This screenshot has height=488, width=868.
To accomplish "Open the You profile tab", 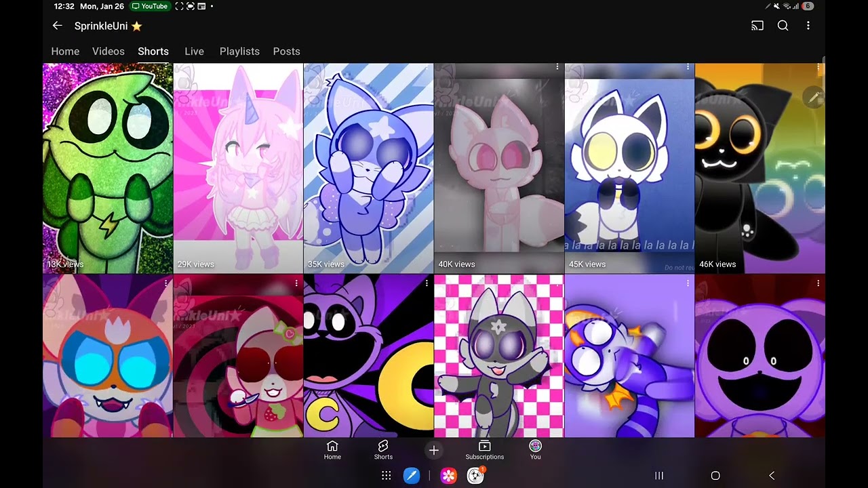I will (536, 450).
